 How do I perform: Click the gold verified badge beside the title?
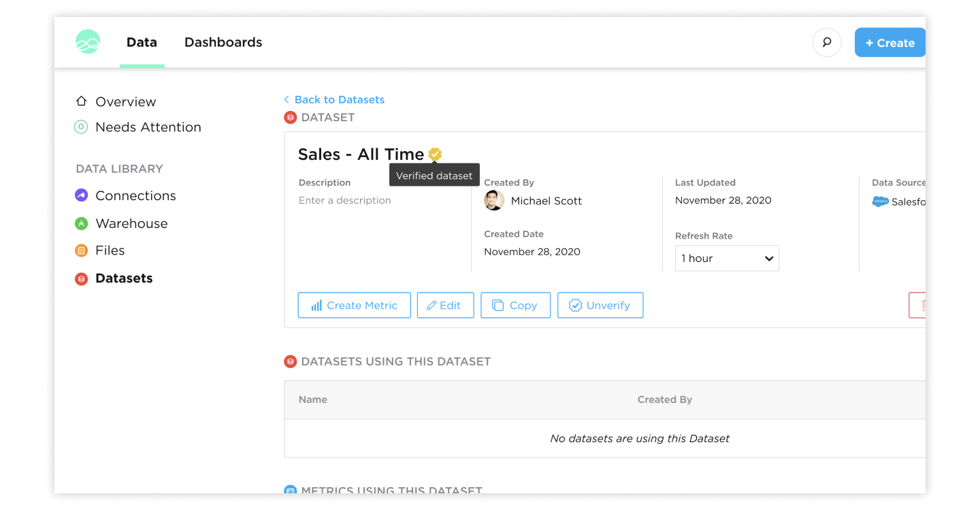pos(435,154)
